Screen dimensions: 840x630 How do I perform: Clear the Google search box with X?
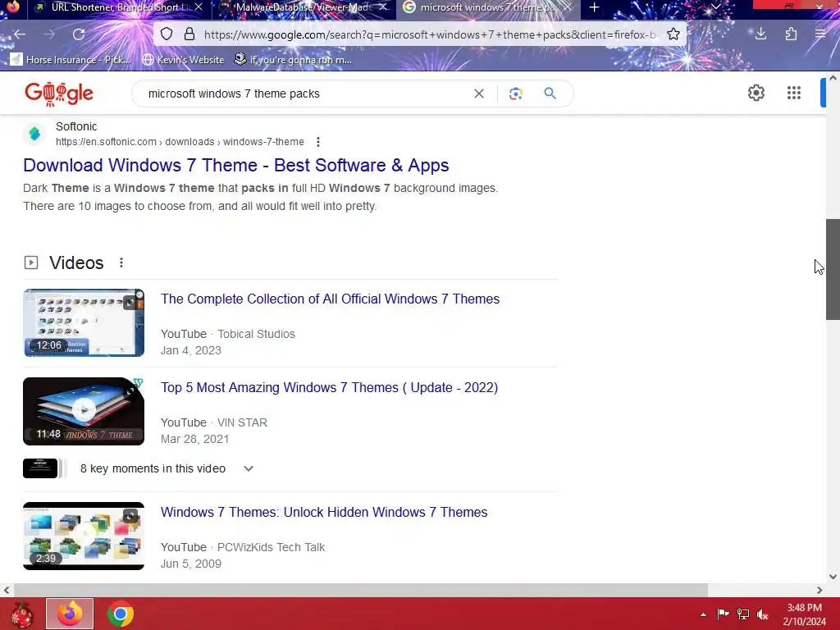479,94
